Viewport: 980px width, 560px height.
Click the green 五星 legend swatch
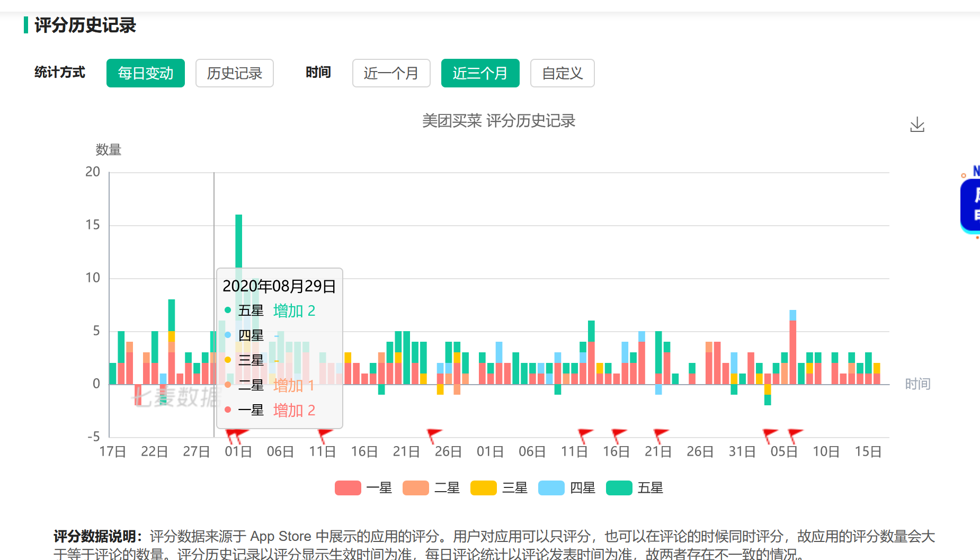[x=619, y=488]
